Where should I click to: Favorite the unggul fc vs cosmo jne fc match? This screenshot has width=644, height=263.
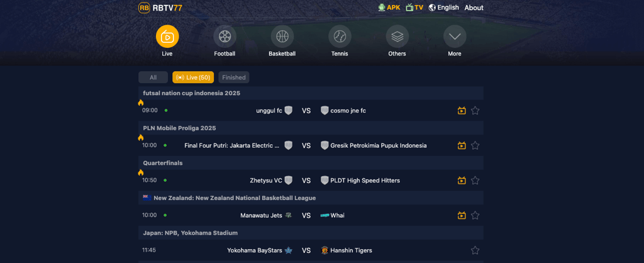point(475,111)
